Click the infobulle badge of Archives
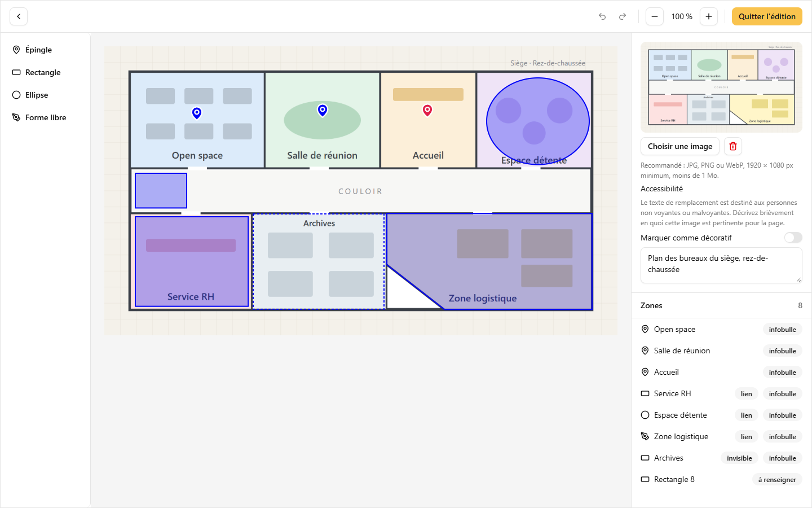 click(x=783, y=458)
